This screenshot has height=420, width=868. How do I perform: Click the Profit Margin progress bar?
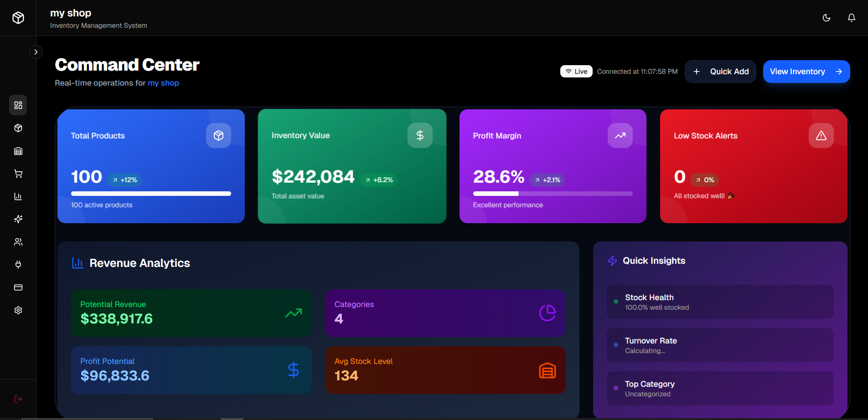[x=552, y=193]
